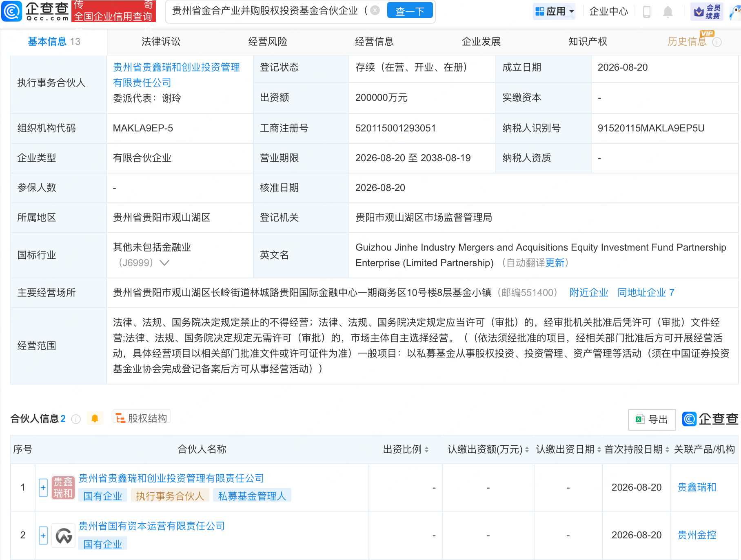This screenshot has height=560, width=741.
Task: Click the orange alert bell icon
Action: pyautogui.click(x=95, y=418)
